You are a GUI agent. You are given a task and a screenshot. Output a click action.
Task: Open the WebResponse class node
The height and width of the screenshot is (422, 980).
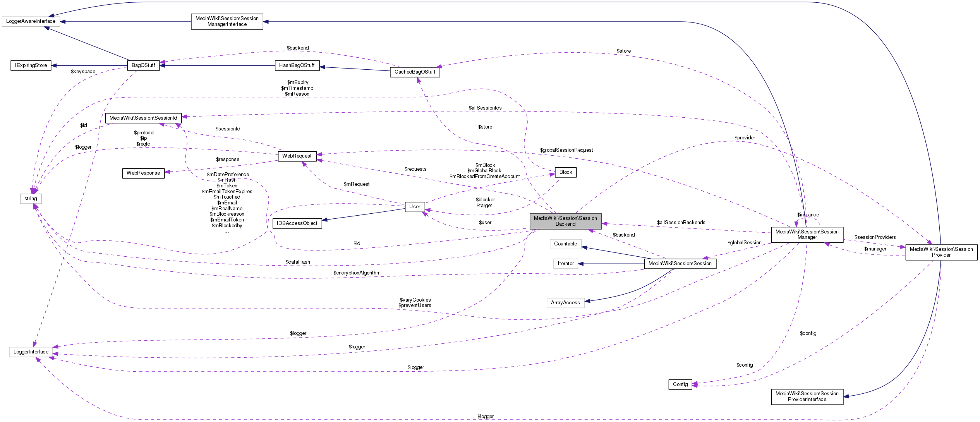(x=143, y=173)
